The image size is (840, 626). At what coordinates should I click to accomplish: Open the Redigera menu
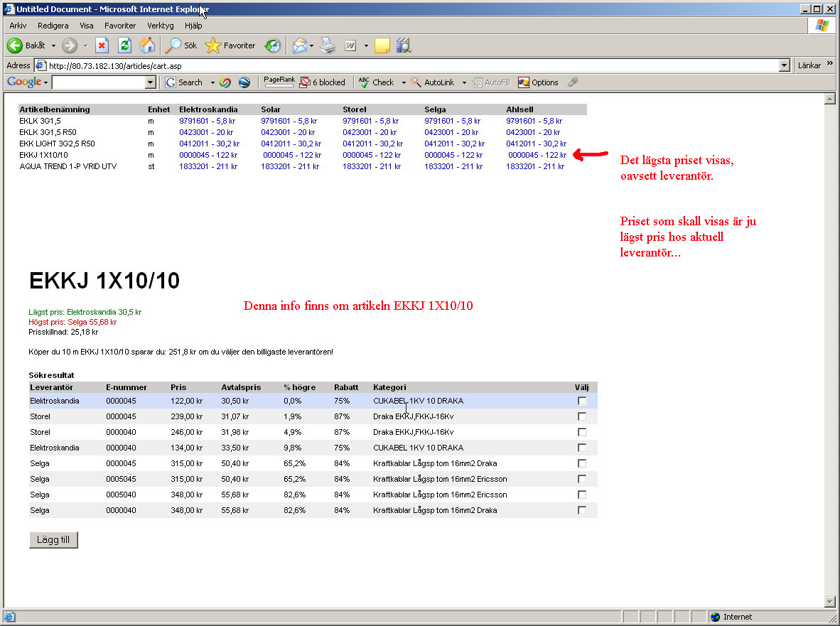53,26
